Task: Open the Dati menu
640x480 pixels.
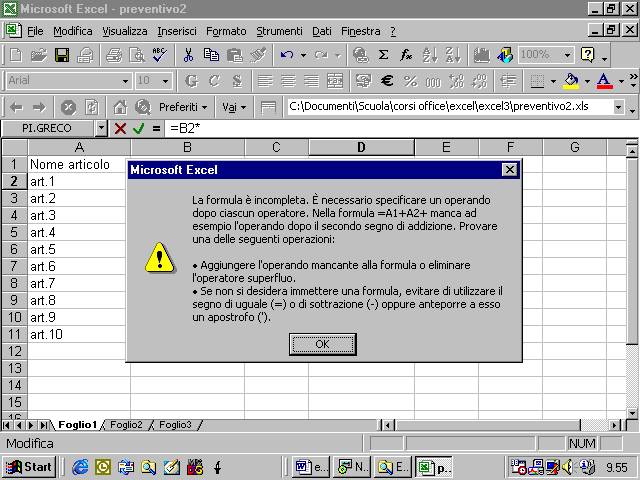Action: pos(322,31)
